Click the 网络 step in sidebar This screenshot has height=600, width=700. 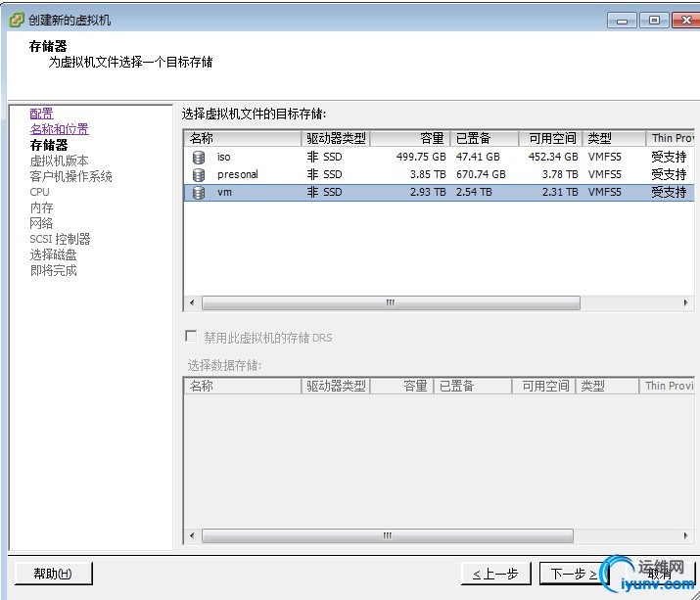[41, 223]
